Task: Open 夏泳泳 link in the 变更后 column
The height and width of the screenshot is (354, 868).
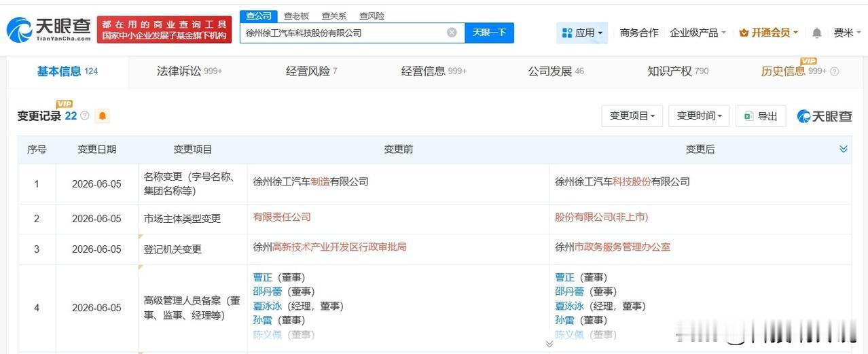Action: click(x=570, y=306)
